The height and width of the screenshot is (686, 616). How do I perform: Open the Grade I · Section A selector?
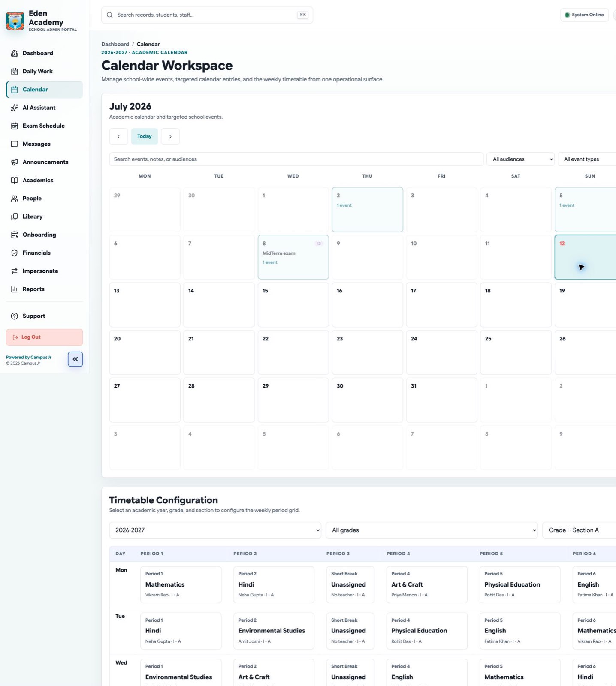(x=580, y=530)
